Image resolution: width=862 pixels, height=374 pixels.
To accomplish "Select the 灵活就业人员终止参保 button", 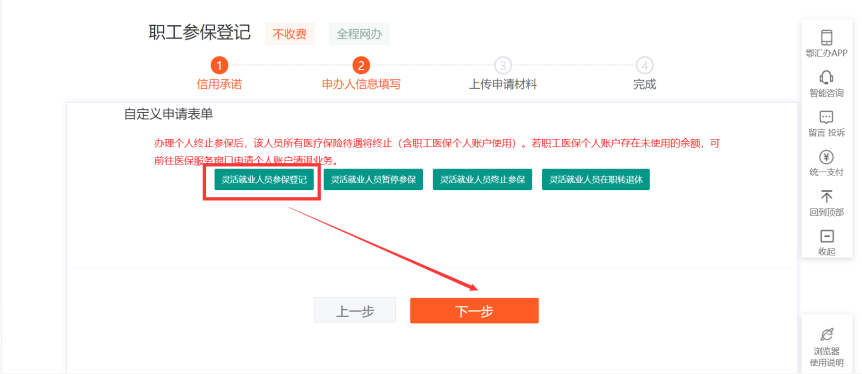I will (x=482, y=180).
